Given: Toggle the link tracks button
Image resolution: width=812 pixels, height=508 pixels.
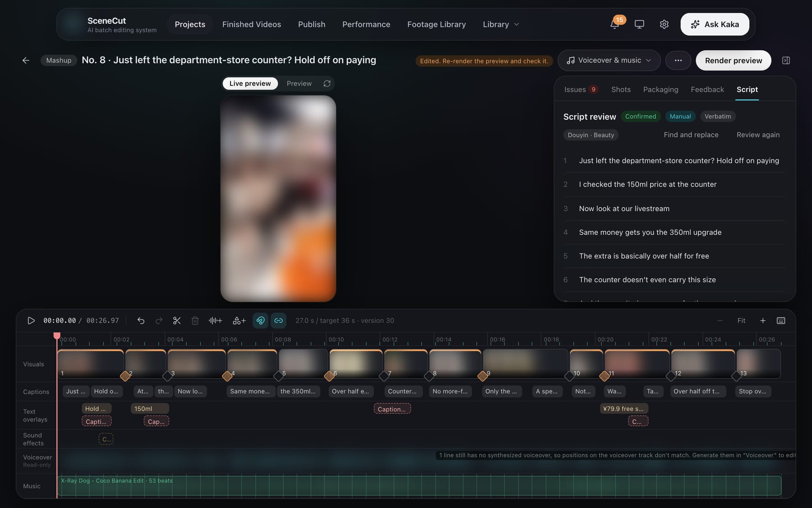Looking at the screenshot, I should point(279,321).
